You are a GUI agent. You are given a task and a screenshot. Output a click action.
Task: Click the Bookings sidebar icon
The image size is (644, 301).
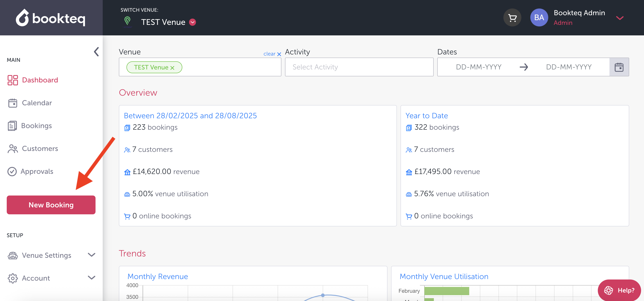[12, 126]
